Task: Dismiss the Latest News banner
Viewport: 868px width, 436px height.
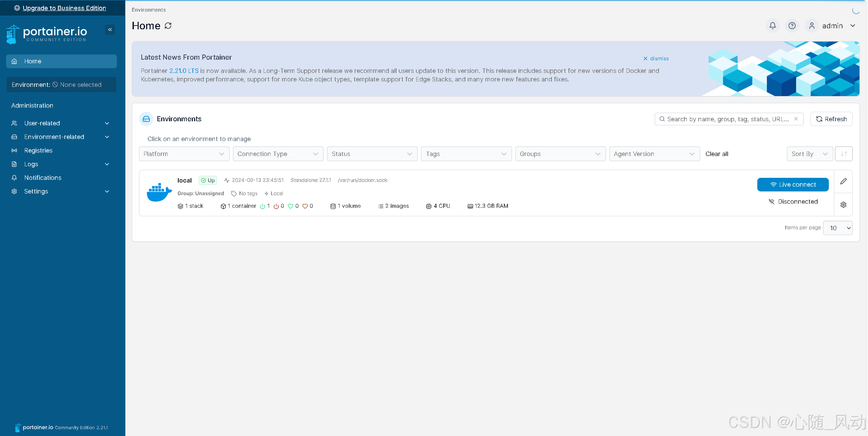Action: [x=656, y=59]
